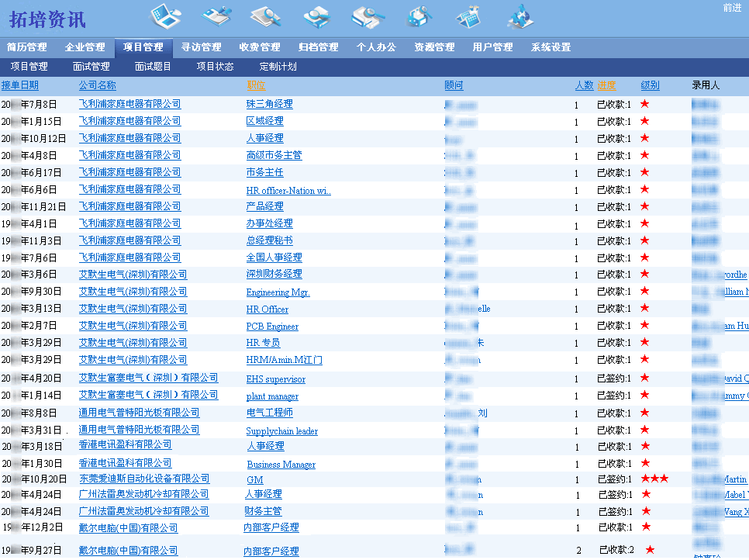The height and width of the screenshot is (560, 749).
Task: Open the 区域经理 position link
Action: pyautogui.click(x=264, y=121)
